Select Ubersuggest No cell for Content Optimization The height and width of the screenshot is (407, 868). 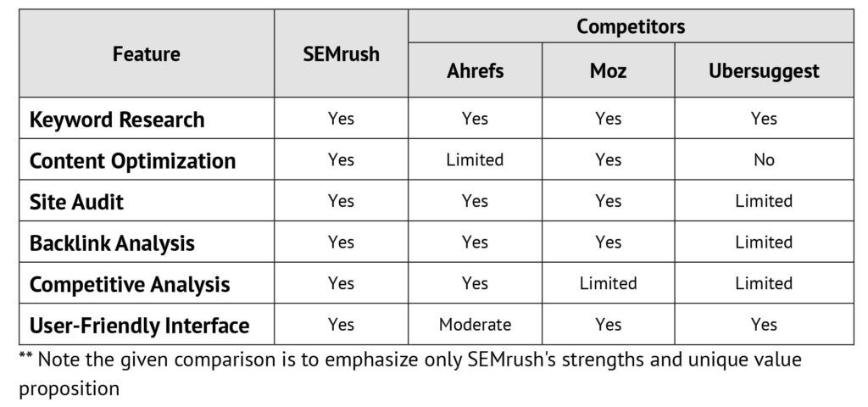pyautogui.click(x=764, y=160)
